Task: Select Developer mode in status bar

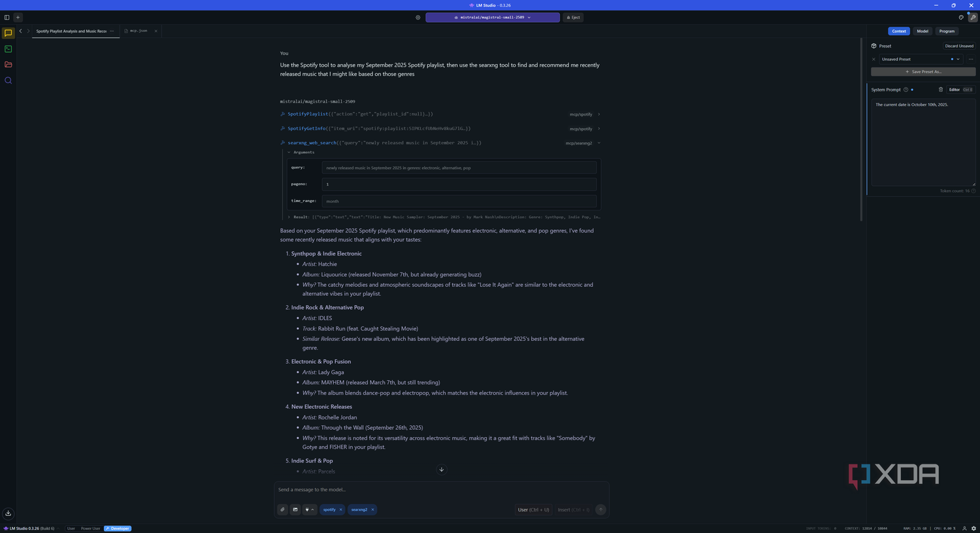Action: [x=118, y=528]
